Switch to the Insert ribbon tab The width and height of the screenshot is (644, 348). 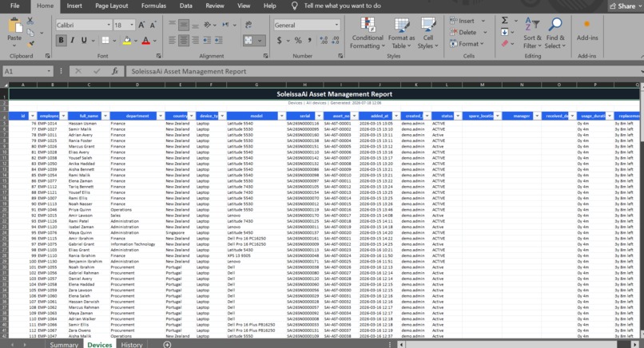pyautogui.click(x=74, y=6)
